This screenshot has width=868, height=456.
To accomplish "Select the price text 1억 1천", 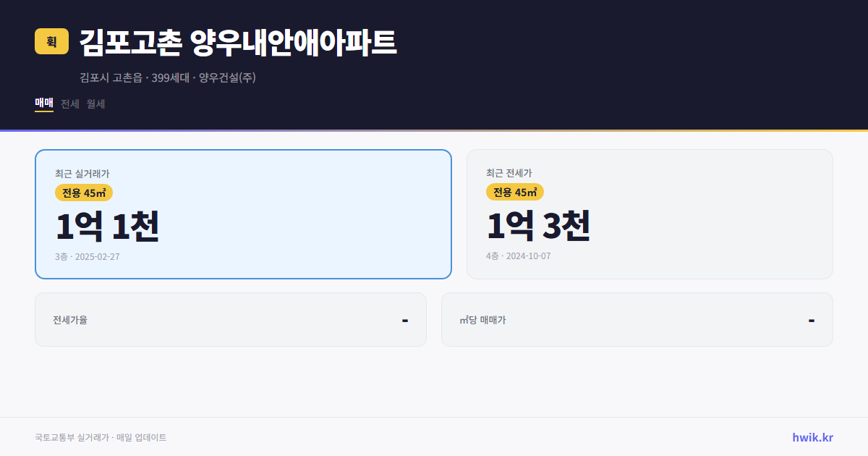I will tap(107, 227).
